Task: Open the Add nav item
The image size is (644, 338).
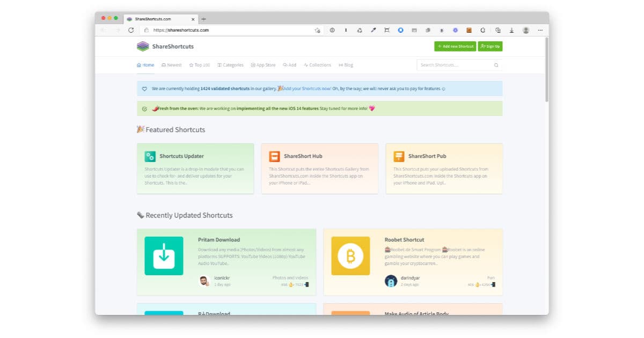Action: point(289,65)
